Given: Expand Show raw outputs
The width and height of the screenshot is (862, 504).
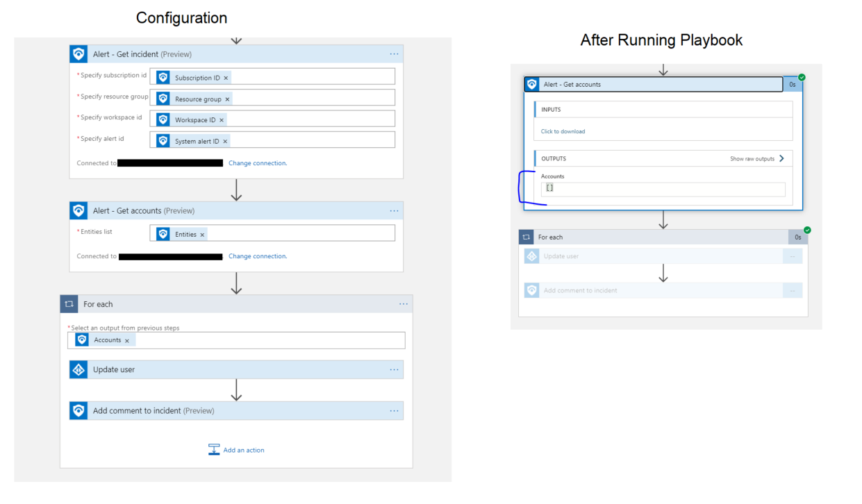Looking at the screenshot, I should pos(756,158).
